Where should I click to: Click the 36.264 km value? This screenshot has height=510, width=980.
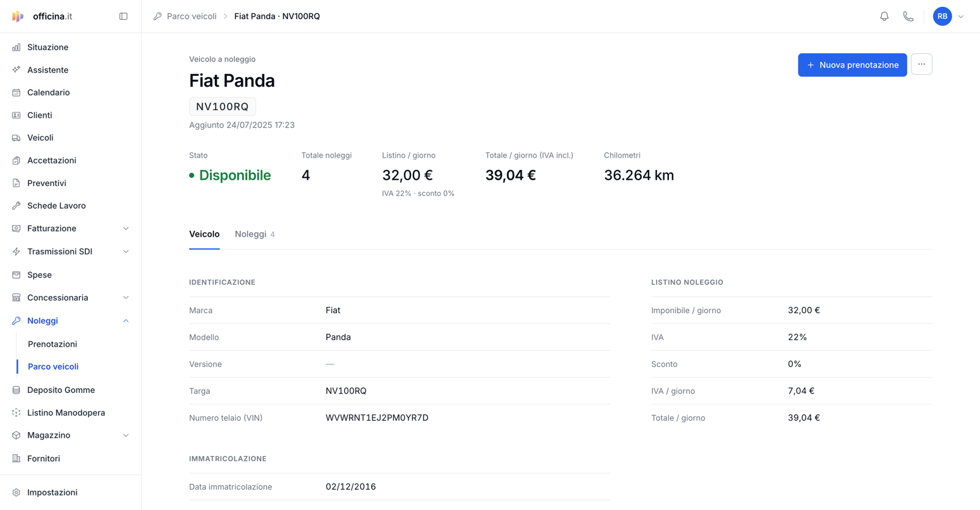point(639,175)
